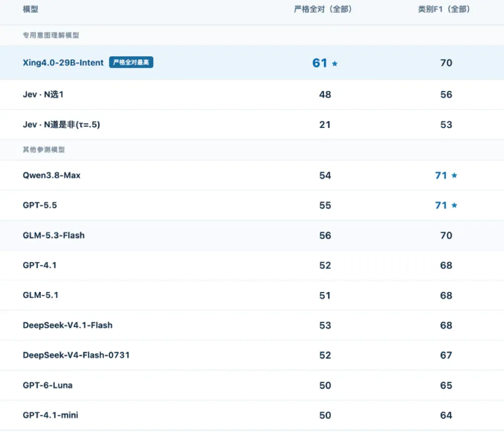
Task: Click F1 value 70 in Xing4.0-29B-Intent row
Action: pos(446,63)
